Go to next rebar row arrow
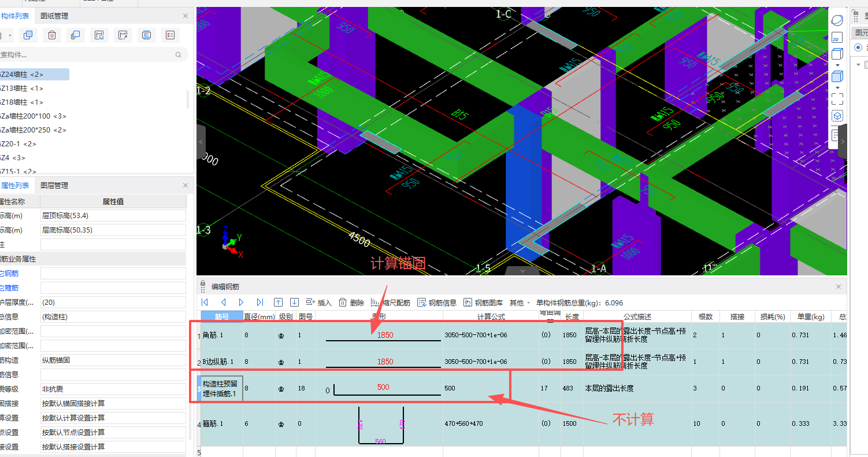This screenshot has width=868, height=457. tap(242, 303)
